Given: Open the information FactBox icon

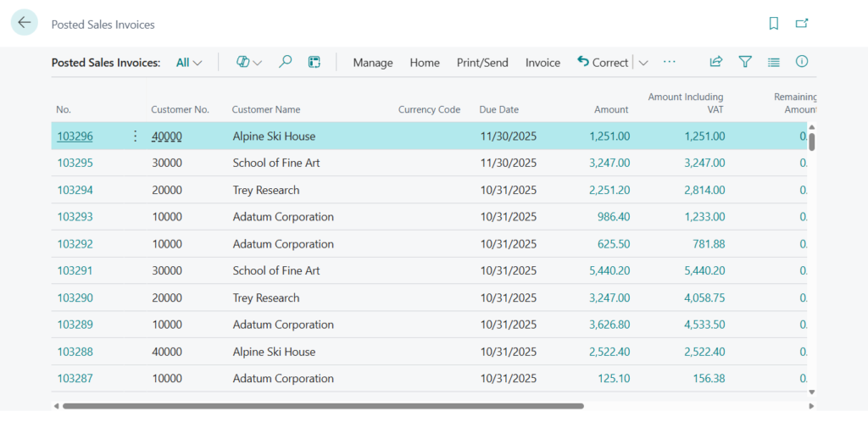Looking at the screenshot, I should coord(802,62).
